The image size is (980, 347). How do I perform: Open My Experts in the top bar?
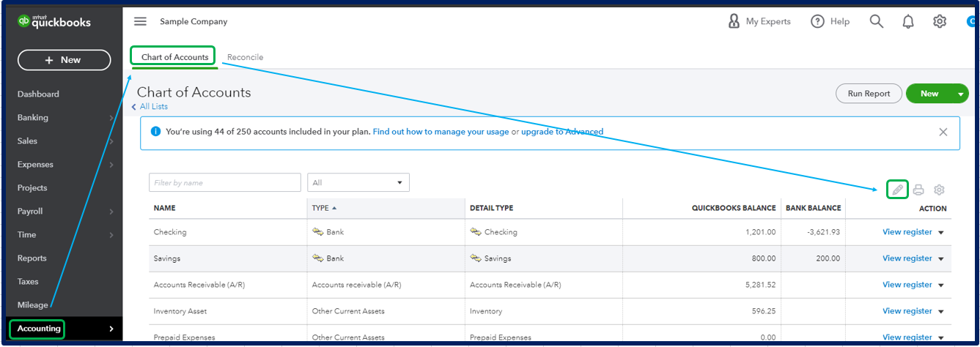tap(759, 21)
